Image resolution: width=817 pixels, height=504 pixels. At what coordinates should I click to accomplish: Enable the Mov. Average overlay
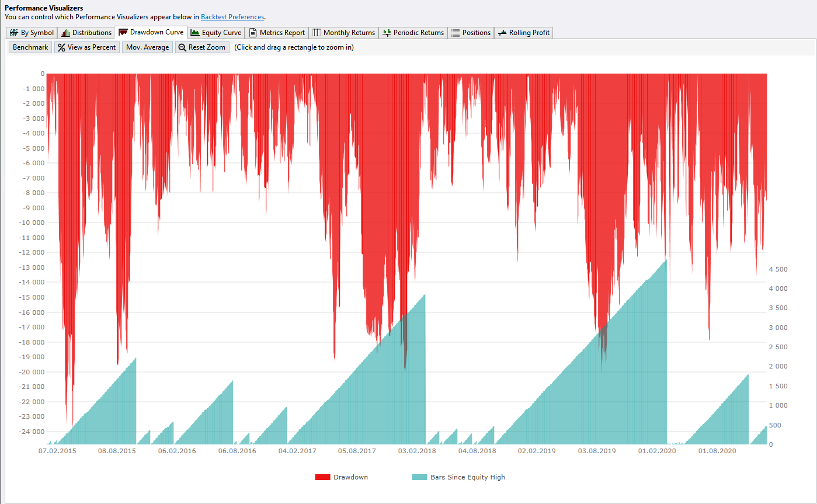147,47
